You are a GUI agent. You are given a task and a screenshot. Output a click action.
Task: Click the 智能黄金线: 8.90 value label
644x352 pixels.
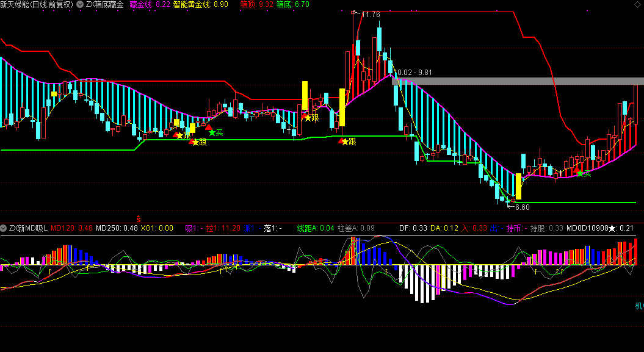coord(201,4)
